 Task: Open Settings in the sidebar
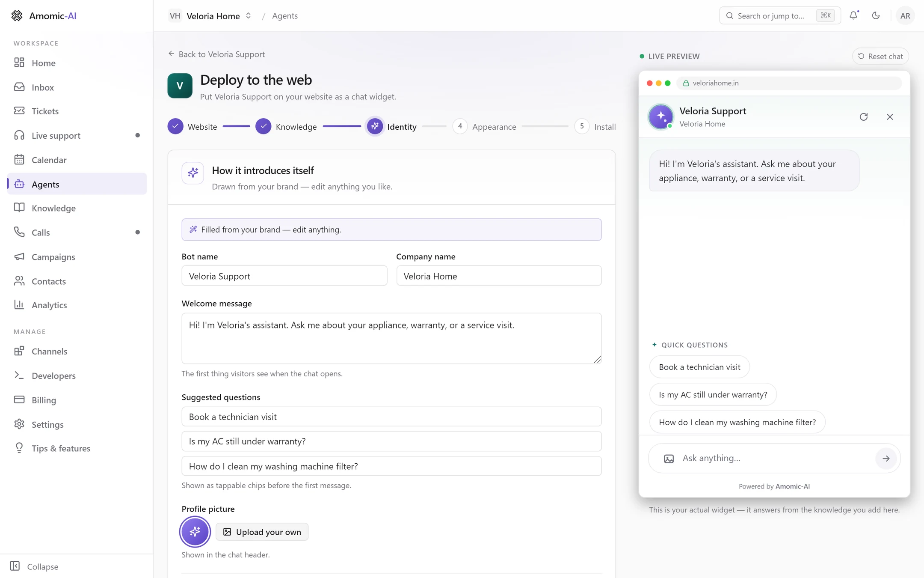click(x=77, y=424)
